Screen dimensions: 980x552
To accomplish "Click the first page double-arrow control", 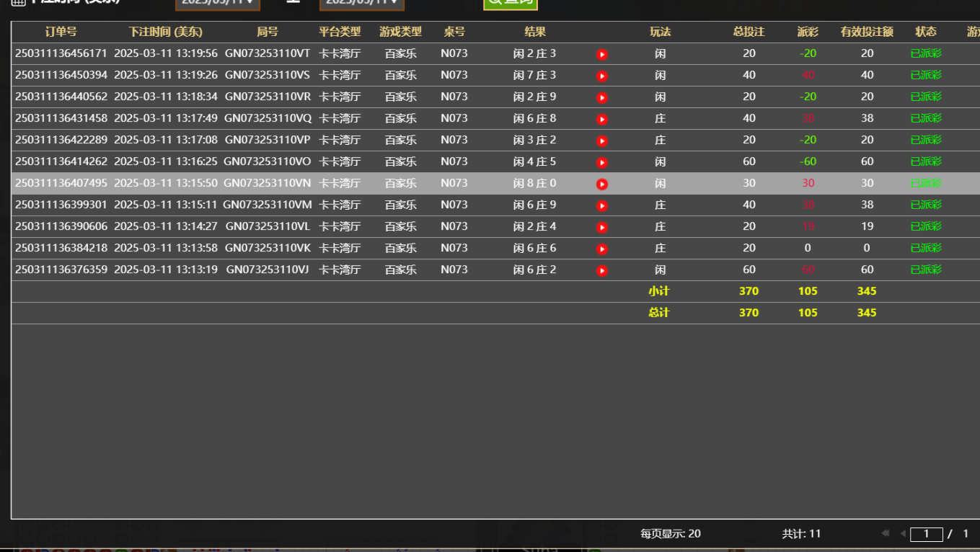I will click(x=885, y=534).
